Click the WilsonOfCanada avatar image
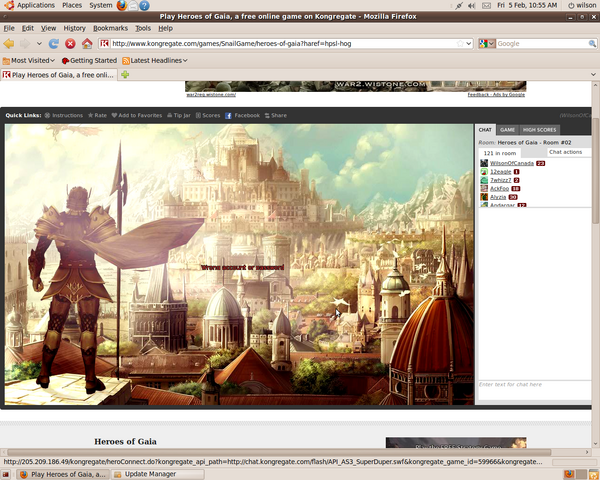 pyautogui.click(x=484, y=163)
